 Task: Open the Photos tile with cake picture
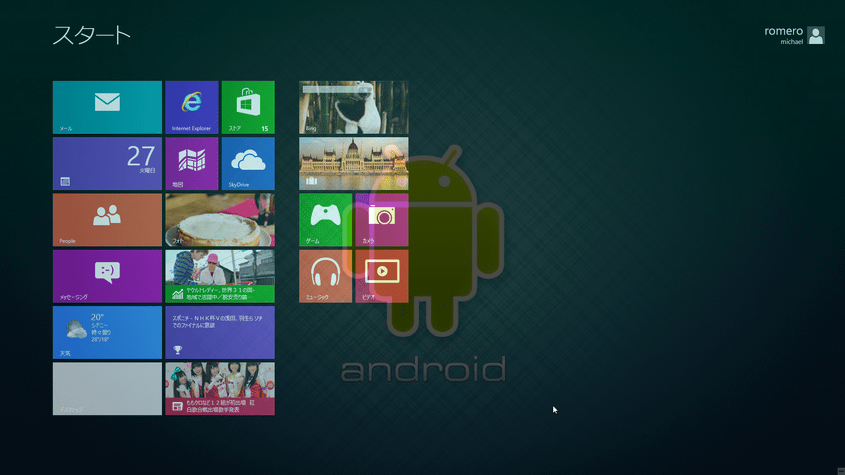coord(220,220)
